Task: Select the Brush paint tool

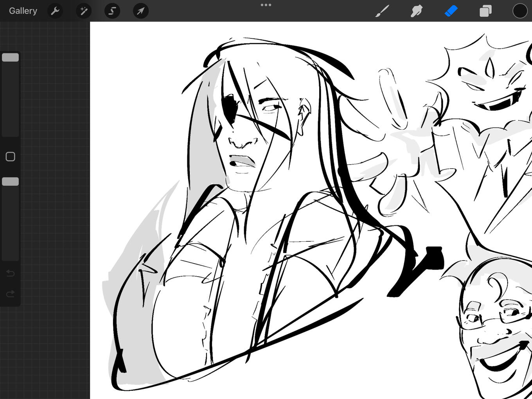Action: click(382, 11)
